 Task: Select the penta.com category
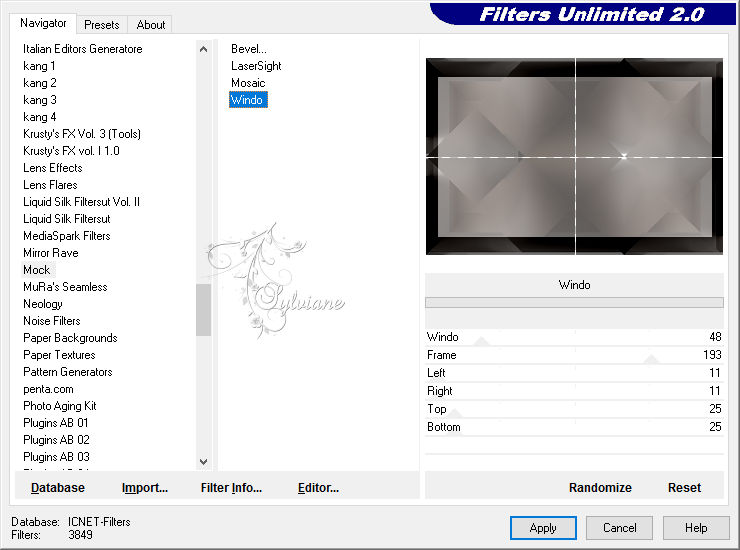[x=48, y=389]
